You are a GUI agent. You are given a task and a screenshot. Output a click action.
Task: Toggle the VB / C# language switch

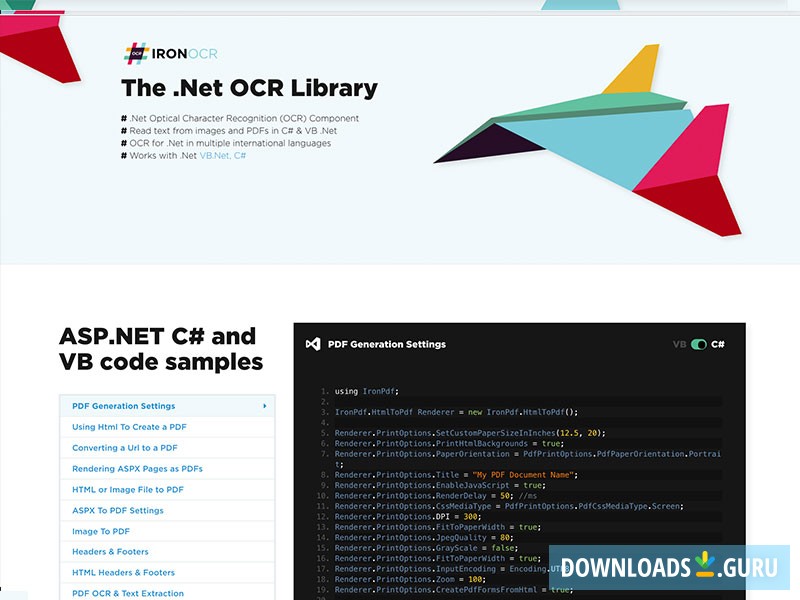[x=698, y=344]
